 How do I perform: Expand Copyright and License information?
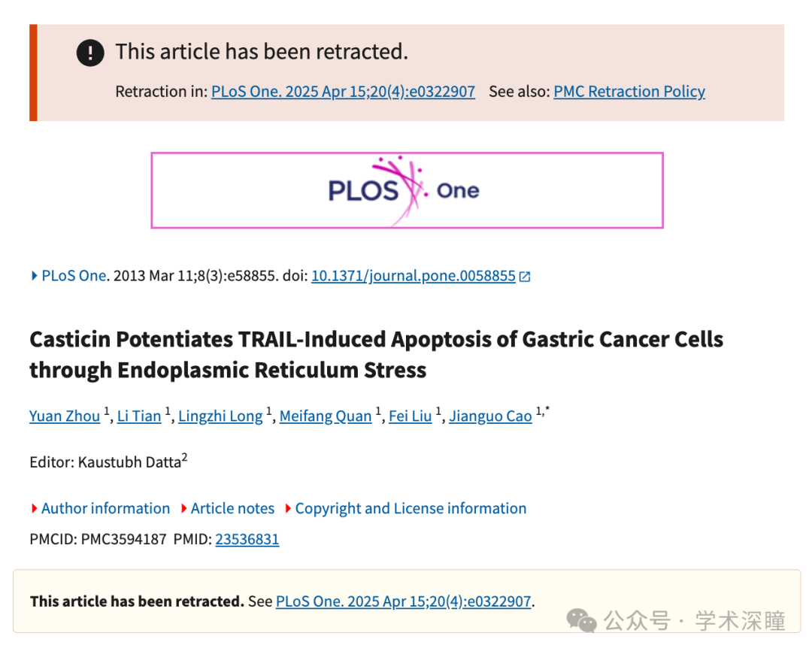coord(406,508)
